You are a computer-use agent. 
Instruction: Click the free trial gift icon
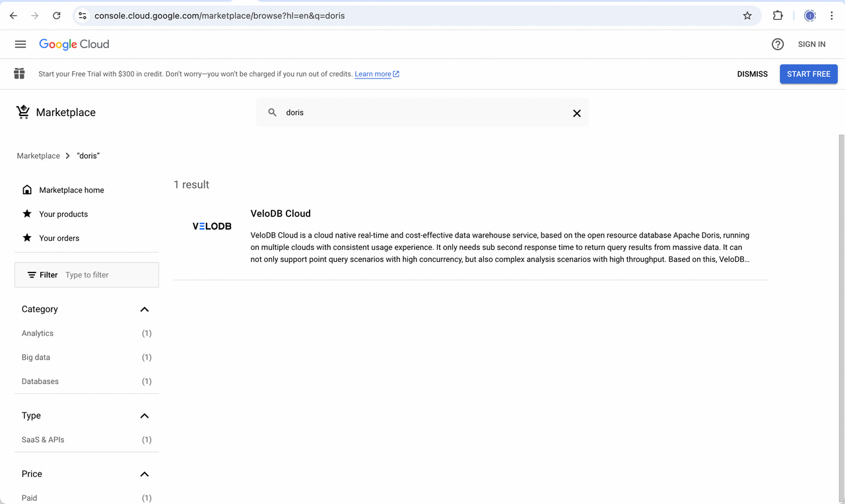(x=19, y=74)
